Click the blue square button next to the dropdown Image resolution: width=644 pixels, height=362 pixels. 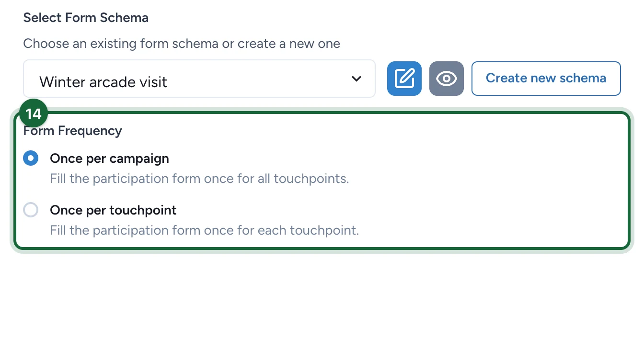click(404, 79)
